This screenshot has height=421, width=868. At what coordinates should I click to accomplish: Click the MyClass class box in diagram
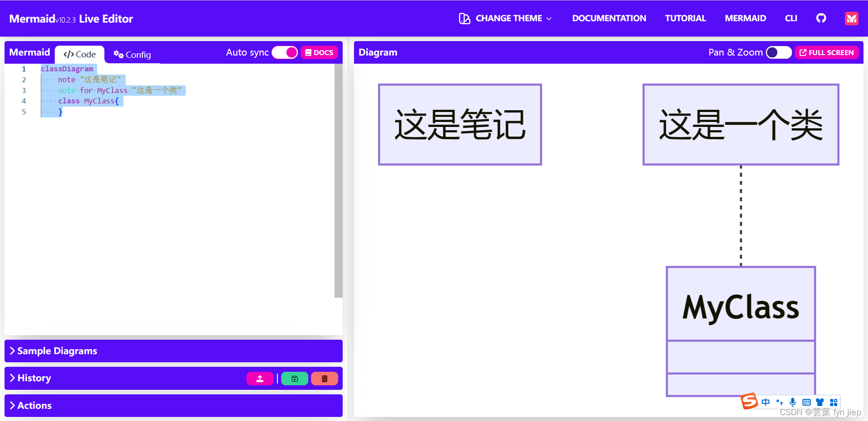pyautogui.click(x=741, y=332)
